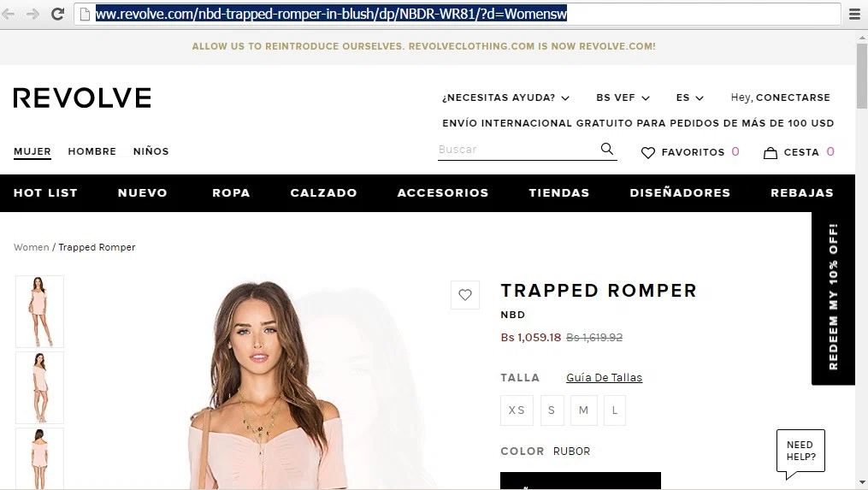Open the Cesta shopping bag icon
868x490 pixels.
point(770,152)
